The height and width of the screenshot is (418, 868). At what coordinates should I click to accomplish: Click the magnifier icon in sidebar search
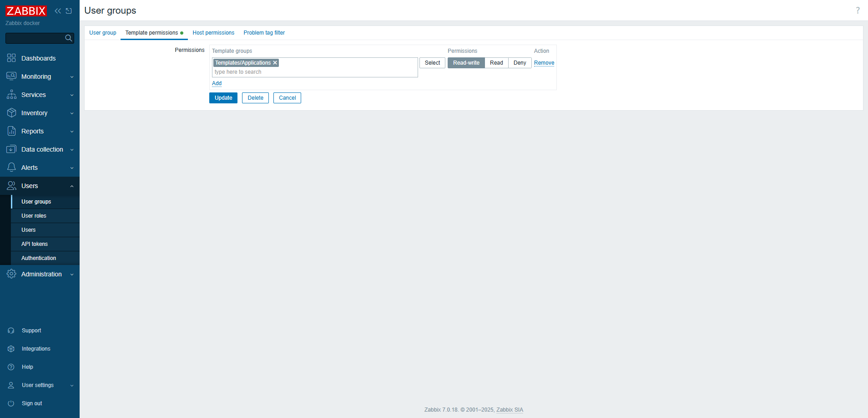69,38
